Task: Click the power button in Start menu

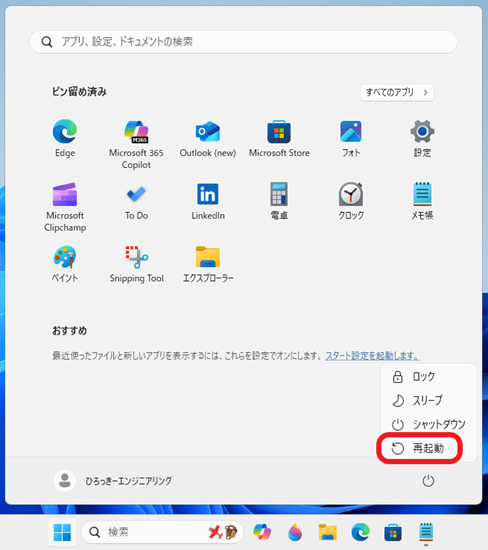Action: [x=428, y=481]
